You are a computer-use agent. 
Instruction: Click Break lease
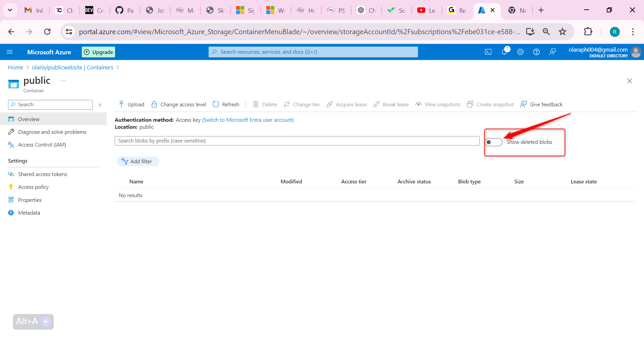pos(391,105)
